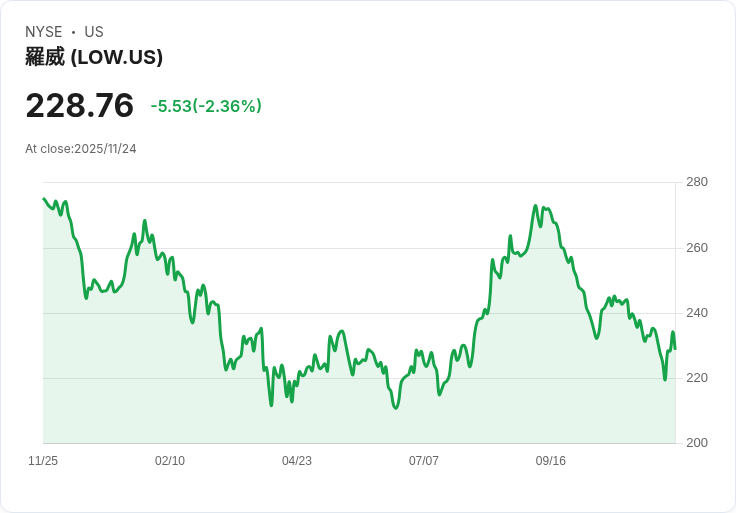Select the 07/07 x-axis date label

424,461
